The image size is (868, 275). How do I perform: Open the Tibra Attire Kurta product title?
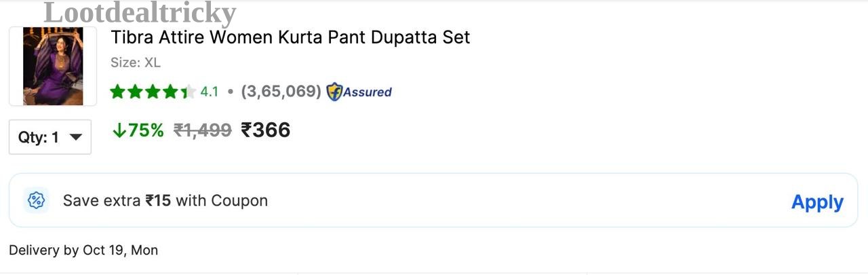tap(290, 37)
